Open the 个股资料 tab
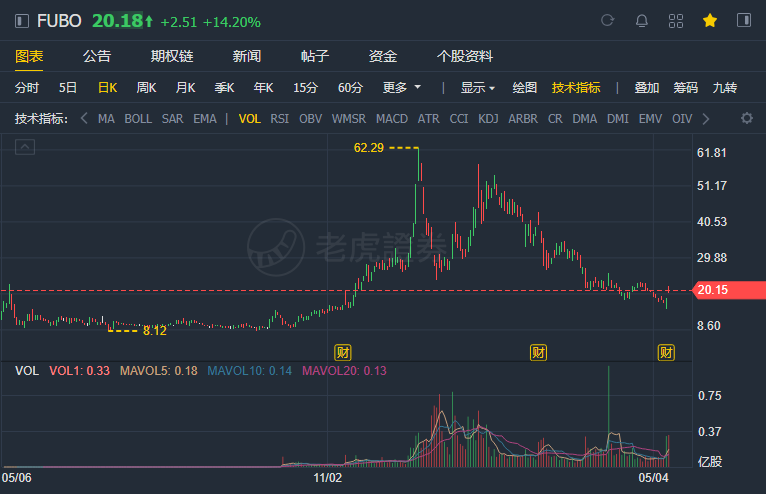This screenshot has width=766, height=494. tap(465, 56)
